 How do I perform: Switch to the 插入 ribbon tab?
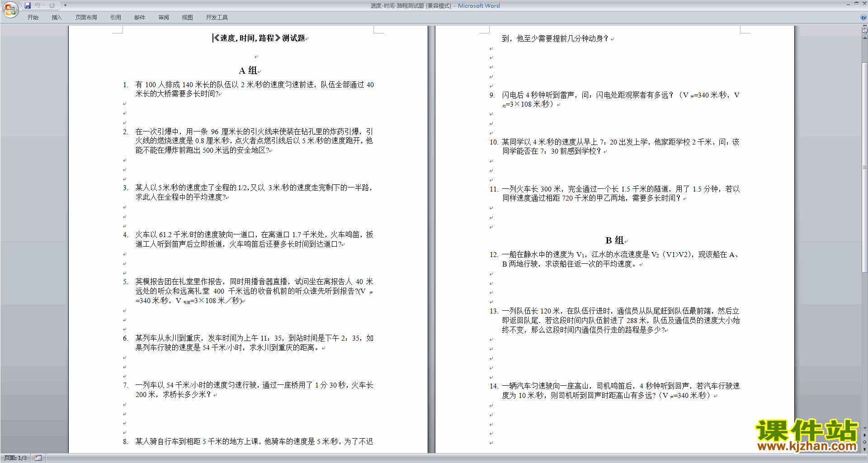(57, 17)
